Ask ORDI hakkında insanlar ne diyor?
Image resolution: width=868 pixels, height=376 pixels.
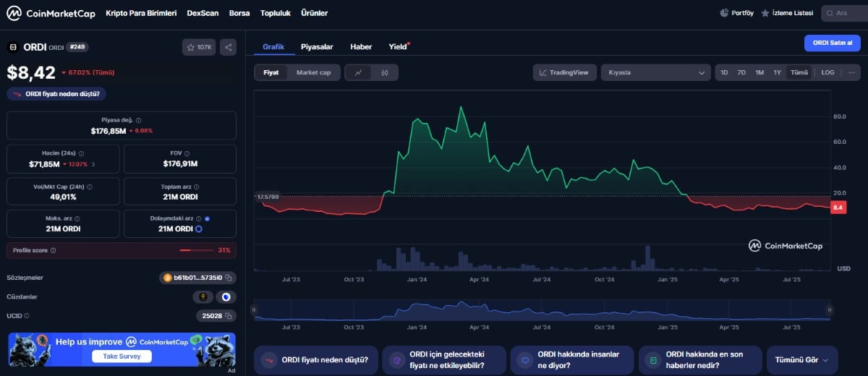tap(572, 359)
